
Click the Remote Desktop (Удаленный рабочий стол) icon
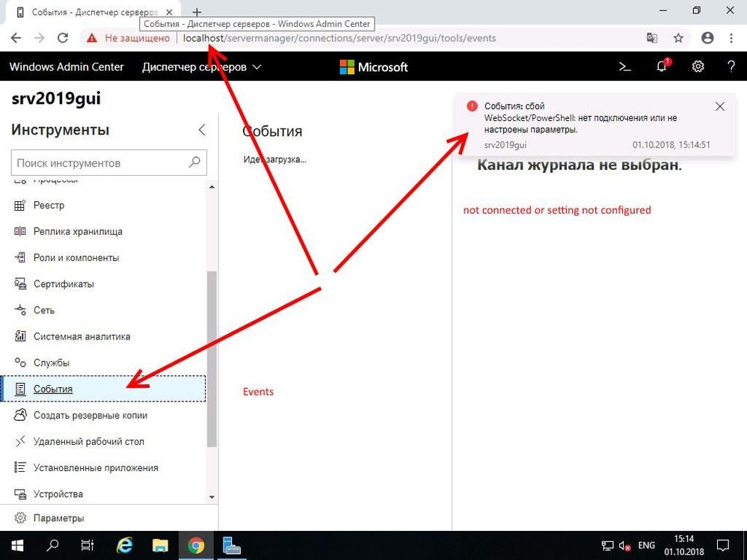(x=20, y=441)
